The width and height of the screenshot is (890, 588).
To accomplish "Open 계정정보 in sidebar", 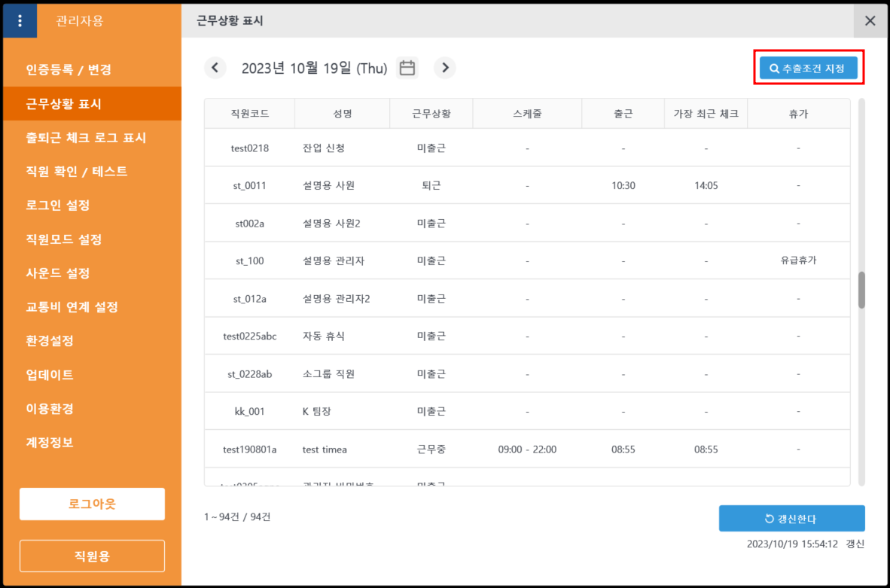I will click(x=50, y=442).
